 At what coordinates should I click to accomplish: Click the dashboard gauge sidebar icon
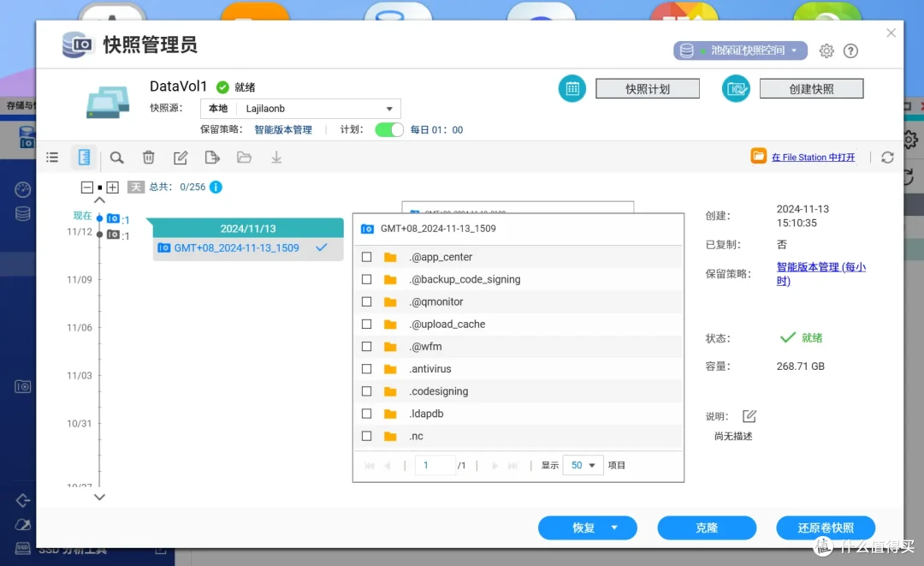pos(22,189)
